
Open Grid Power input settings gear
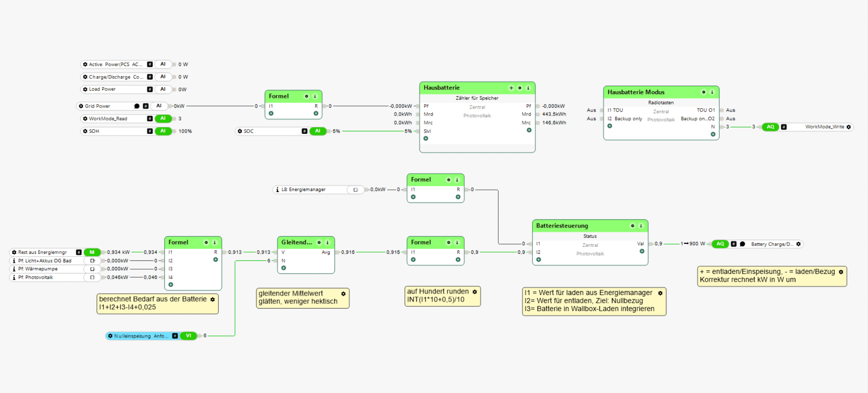click(81, 106)
